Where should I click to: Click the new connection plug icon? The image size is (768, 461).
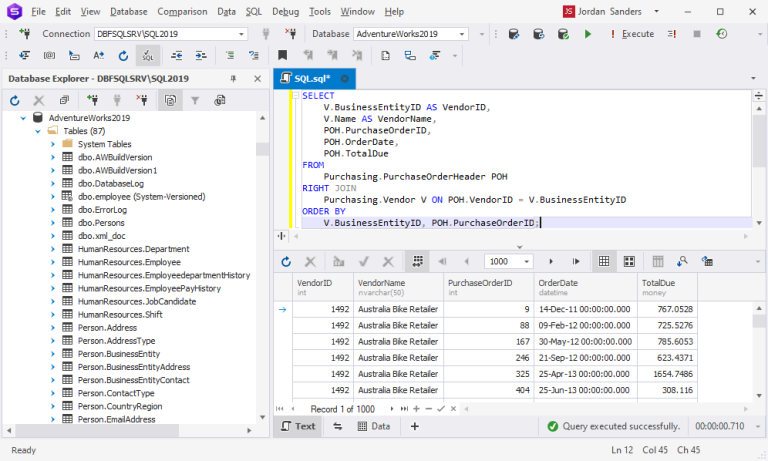point(24,34)
